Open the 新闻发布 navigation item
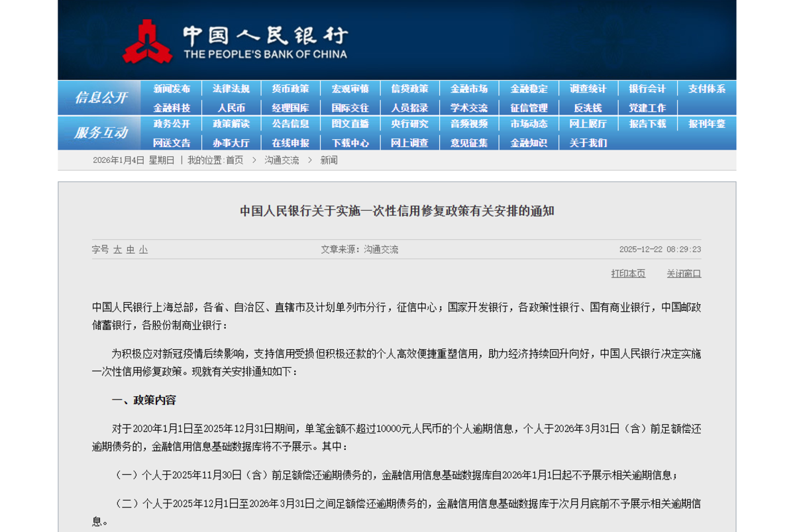This screenshot has height=532, width=795. point(172,89)
